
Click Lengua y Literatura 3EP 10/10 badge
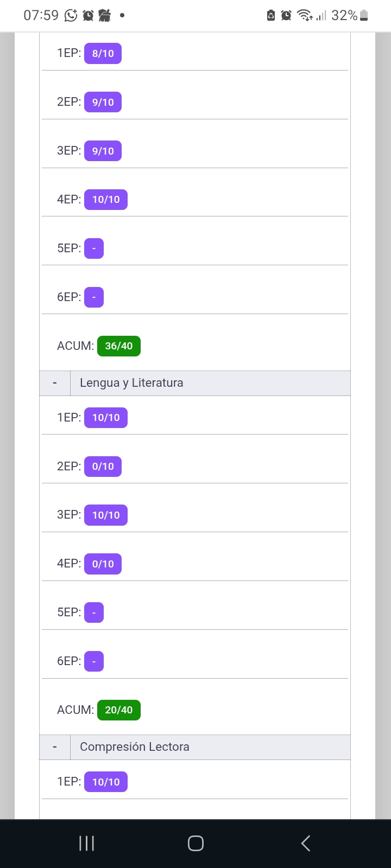tap(105, 515)
